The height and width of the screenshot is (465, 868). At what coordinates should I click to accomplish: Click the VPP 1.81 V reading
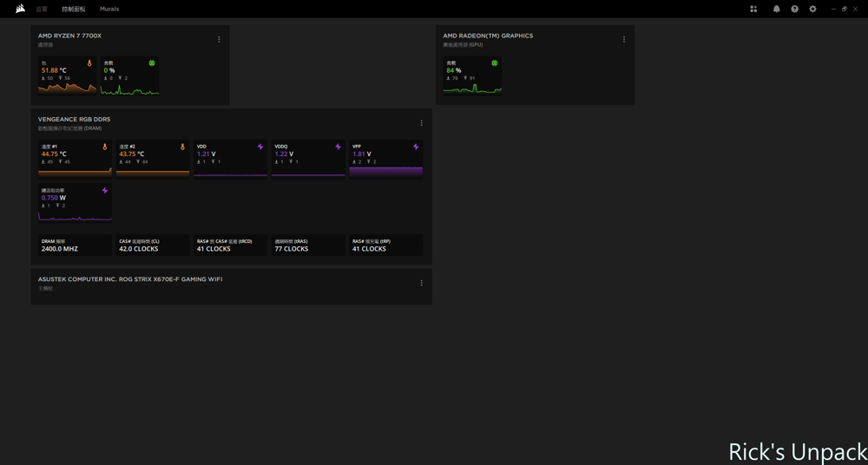point(361,154)
